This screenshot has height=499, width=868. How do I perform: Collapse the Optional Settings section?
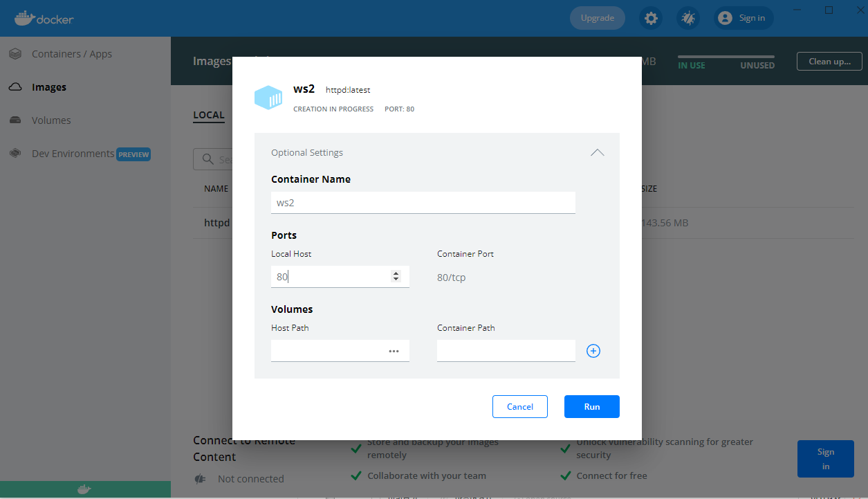pyautogui.click(x=598, y=152)
